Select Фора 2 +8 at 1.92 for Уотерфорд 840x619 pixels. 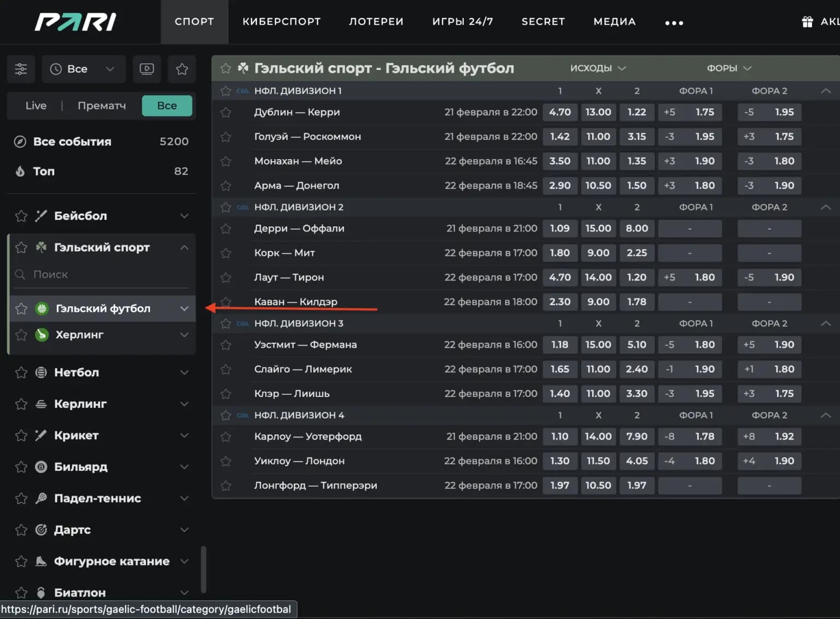coord(769,436)
